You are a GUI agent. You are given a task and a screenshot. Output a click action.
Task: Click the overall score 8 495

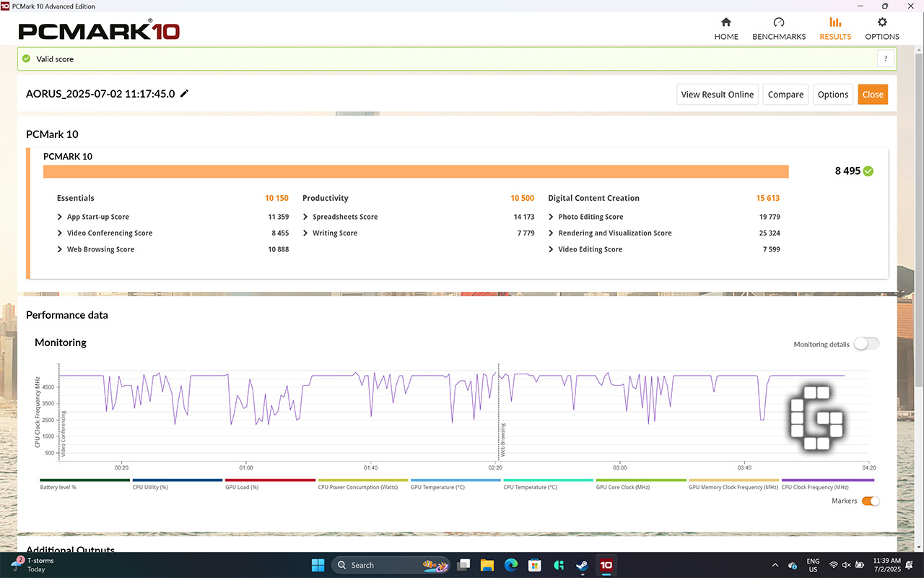pos(847,171)
